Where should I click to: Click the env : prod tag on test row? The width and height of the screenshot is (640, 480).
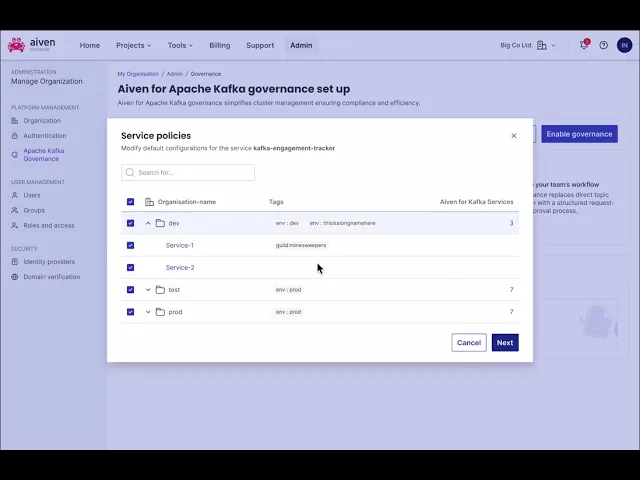[x=288, y=290]
